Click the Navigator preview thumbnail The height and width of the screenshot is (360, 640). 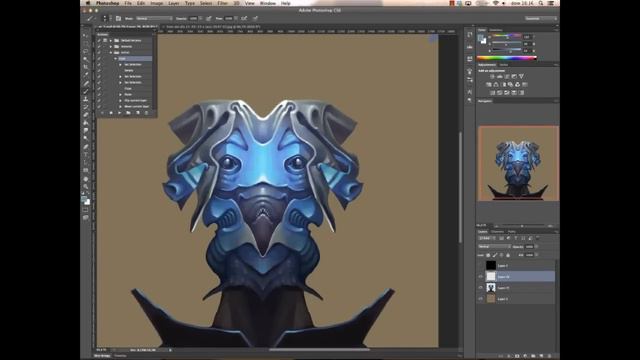point(518,163)
